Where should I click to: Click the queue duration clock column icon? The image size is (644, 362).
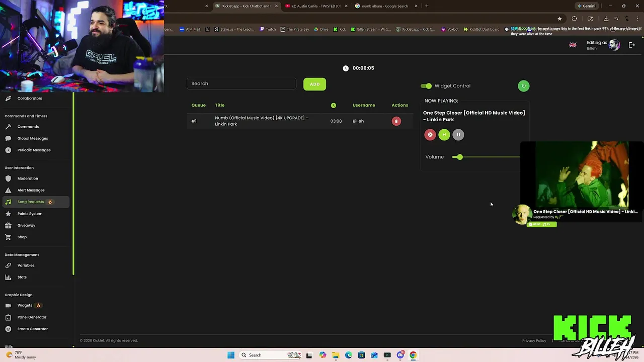(333, 105)
